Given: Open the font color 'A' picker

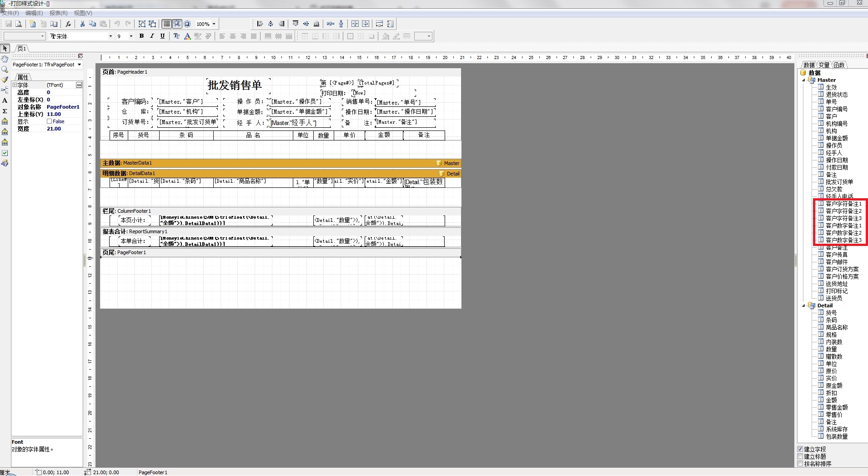Looking at the screenshot, I should (x=187, y=36).
